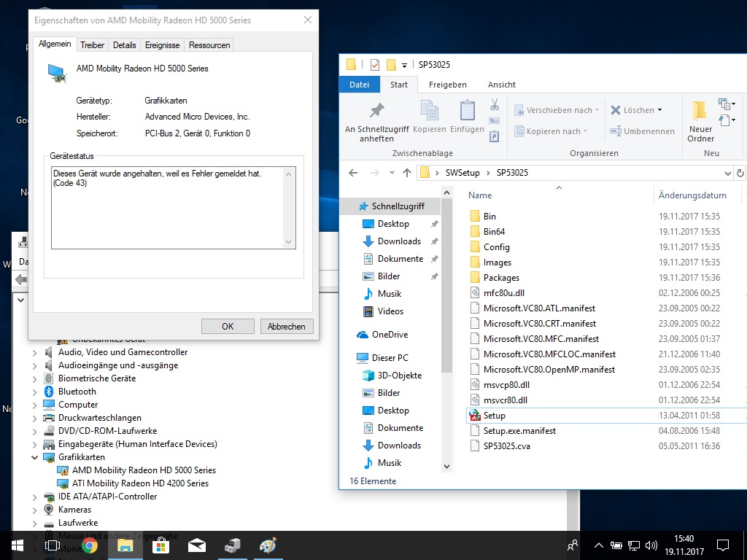Screen dimensions: 747x560
Task: Click the Gerätestatus text box
Action: tap(174, 208)
